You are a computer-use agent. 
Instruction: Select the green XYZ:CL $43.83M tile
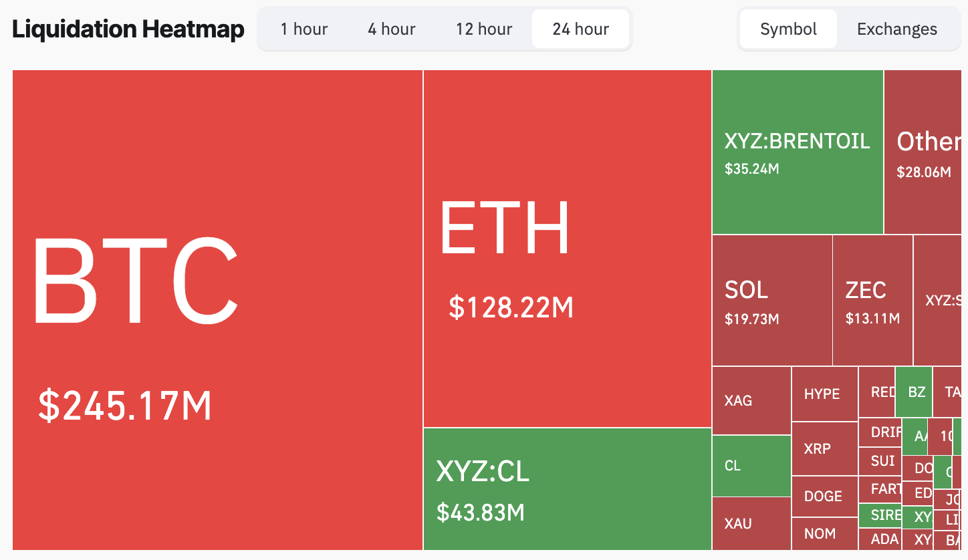[x=567, y=488]
